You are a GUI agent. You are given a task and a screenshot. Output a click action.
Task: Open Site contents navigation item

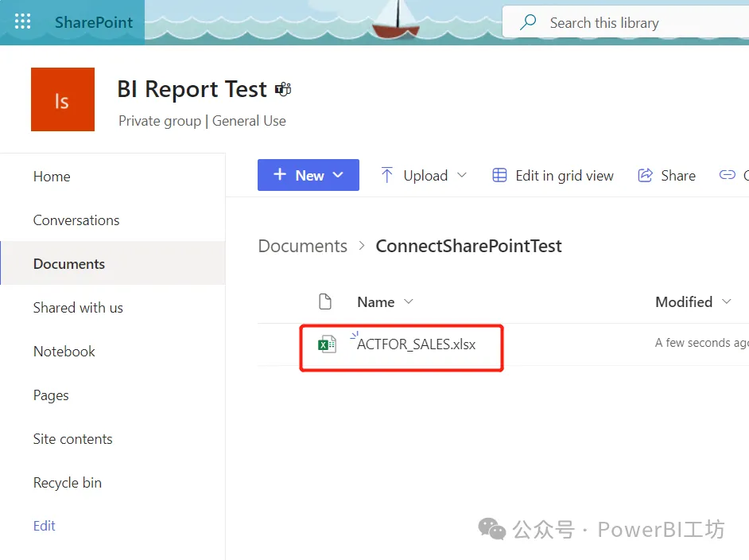click(72, 438)
